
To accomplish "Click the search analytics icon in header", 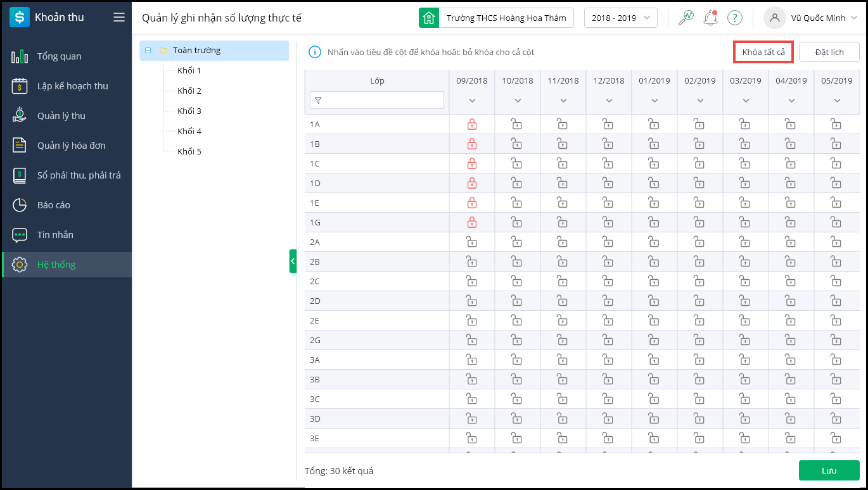I will pyautogui.click(x=686, y=18).
